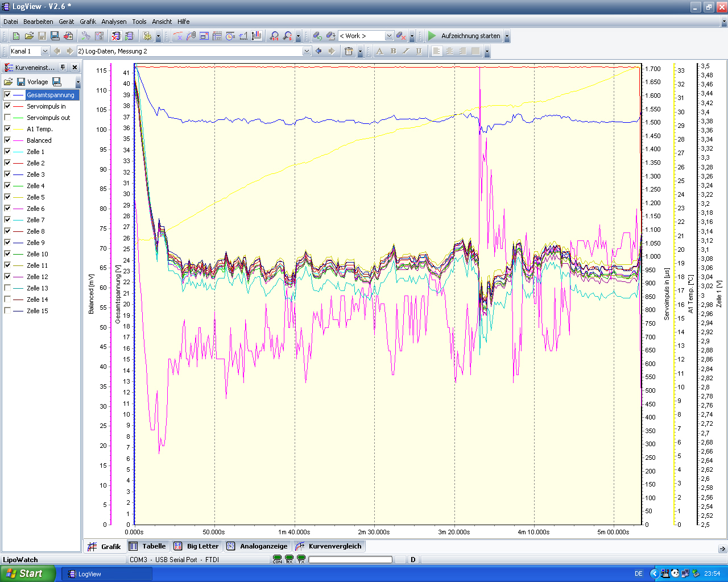Click the trash can delete icon
Screen dimensions: 728x582
click(349, 51)
